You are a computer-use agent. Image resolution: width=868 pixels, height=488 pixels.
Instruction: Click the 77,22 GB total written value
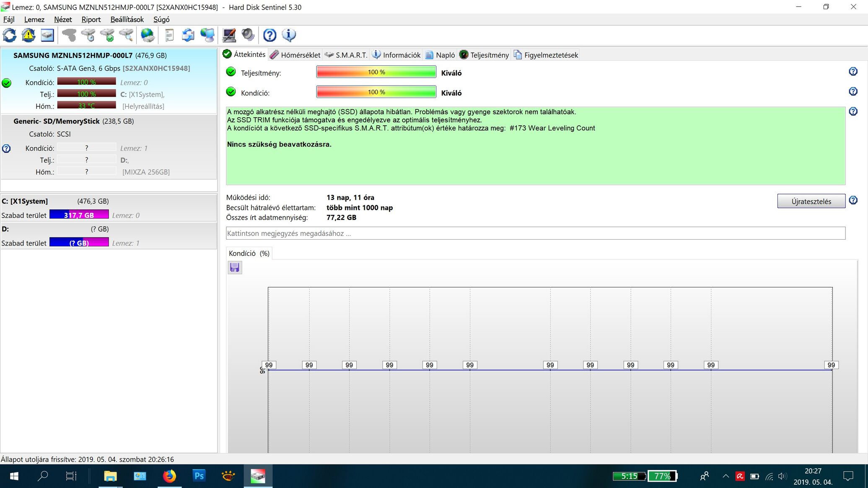(341, 217)
